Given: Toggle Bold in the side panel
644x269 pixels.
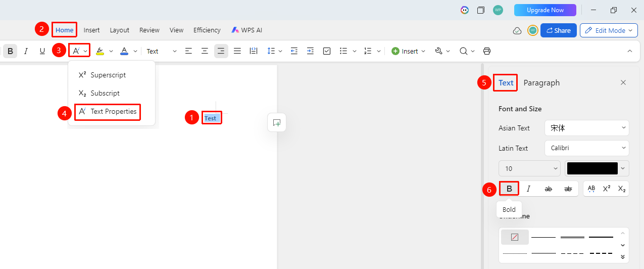Looking at the screenshot, I should (x=509, y=189).
